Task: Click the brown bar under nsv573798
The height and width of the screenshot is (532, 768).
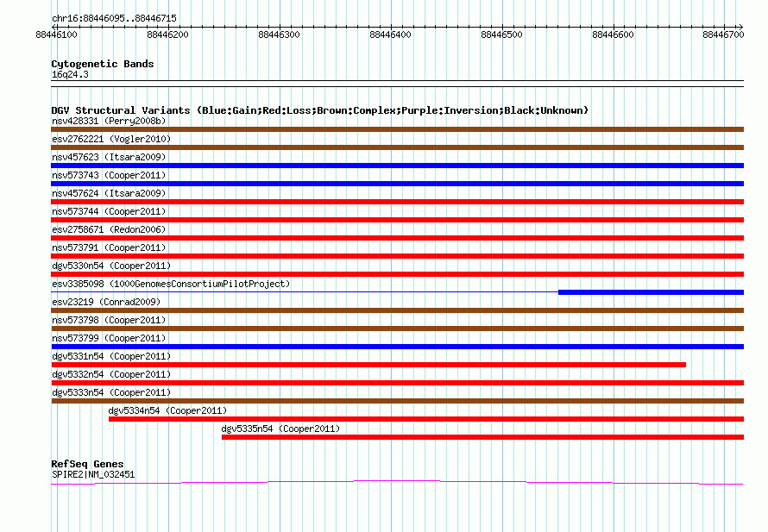Action: (397, 329)
